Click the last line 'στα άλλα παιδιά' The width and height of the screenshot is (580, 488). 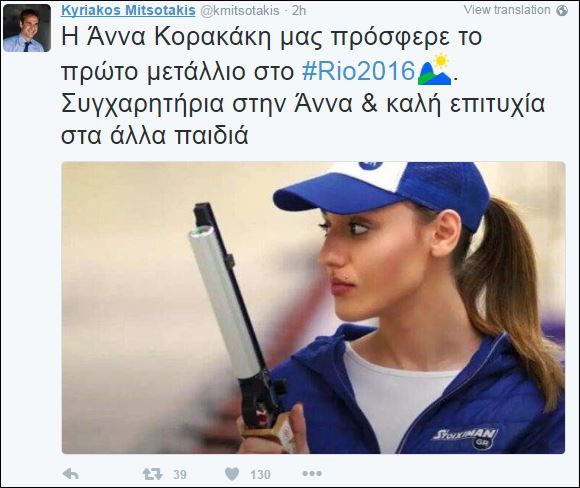(x=154, y=135)
